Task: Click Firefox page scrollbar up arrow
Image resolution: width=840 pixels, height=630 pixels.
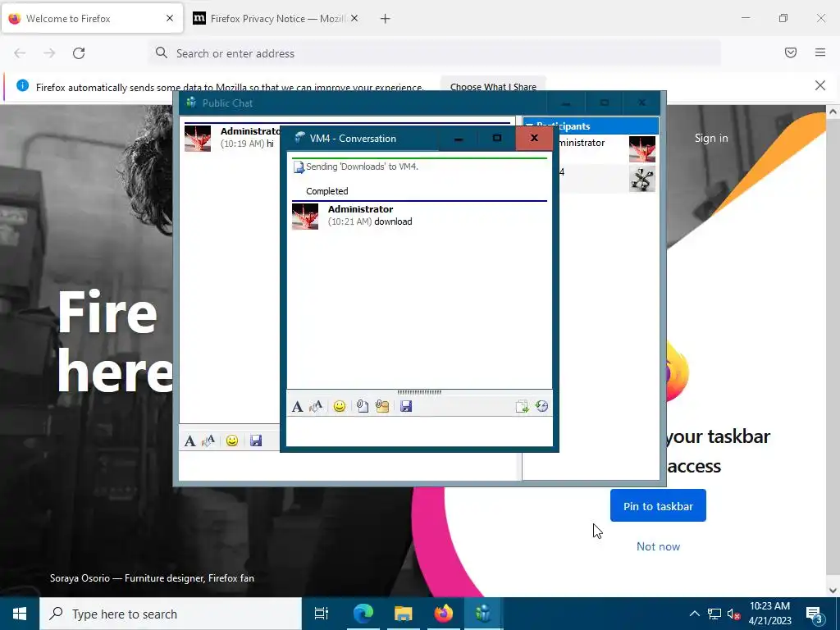Action: [x=832, y=112]
